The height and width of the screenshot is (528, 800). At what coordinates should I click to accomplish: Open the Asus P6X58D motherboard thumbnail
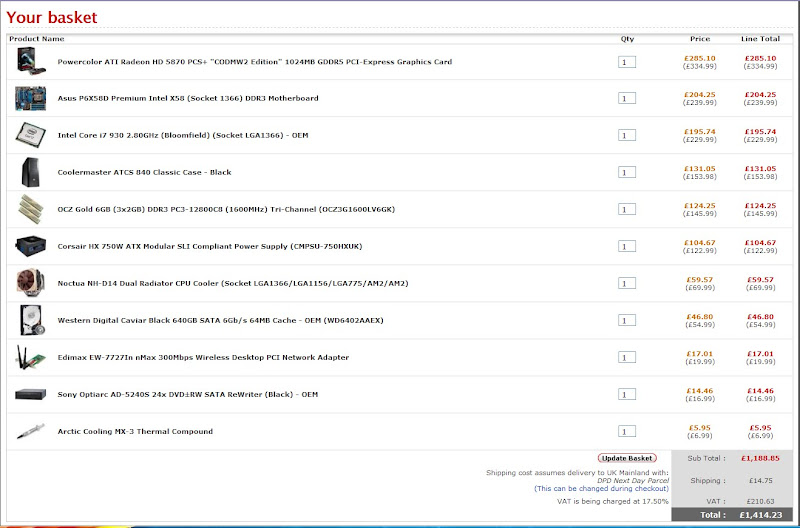tap(30, 98)
